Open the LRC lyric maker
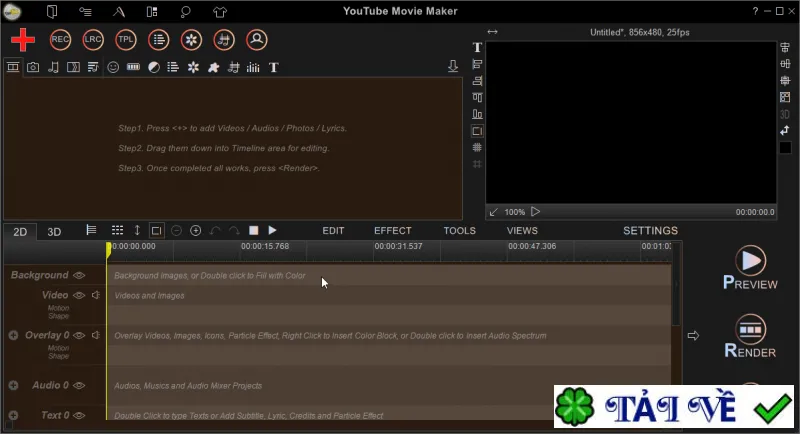Screen dimensions: 800x434 pyautogui.click(x=93, y=39)
